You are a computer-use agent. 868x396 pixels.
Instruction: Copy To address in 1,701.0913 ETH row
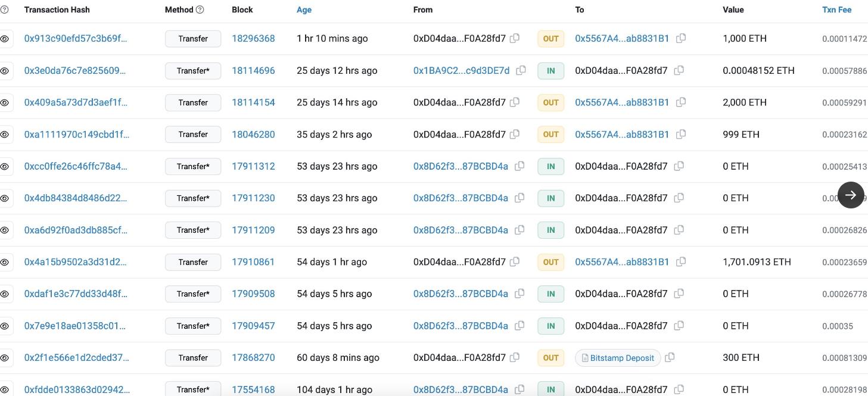point(681,261)
